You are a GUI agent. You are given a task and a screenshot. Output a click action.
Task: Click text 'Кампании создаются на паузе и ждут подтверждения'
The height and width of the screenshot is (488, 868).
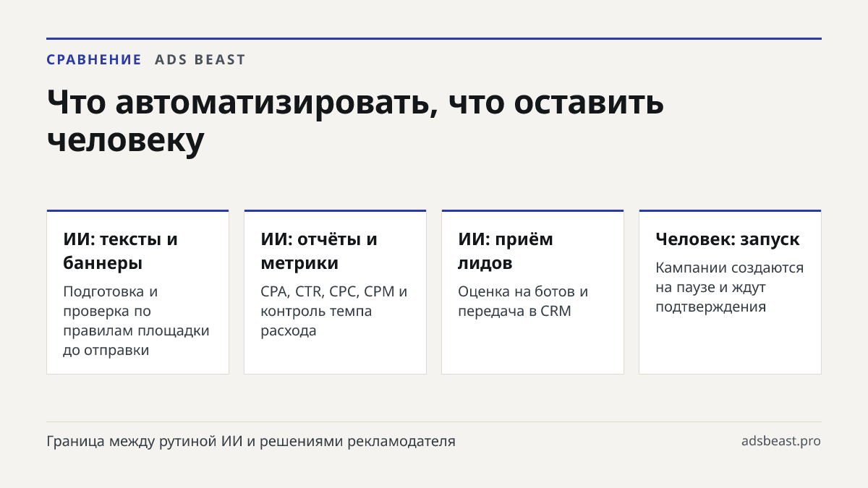click(730, 287)
